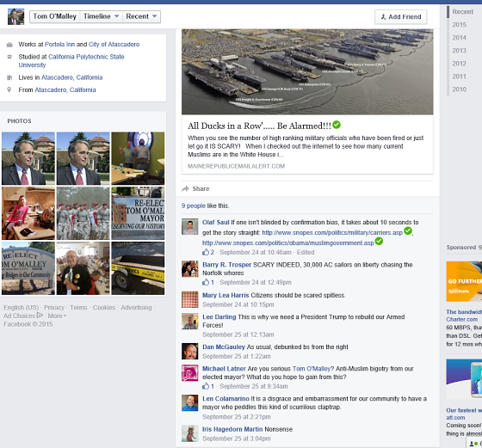Click green check next to article headline
The image size is (482, 448).
tap(337, 125)
